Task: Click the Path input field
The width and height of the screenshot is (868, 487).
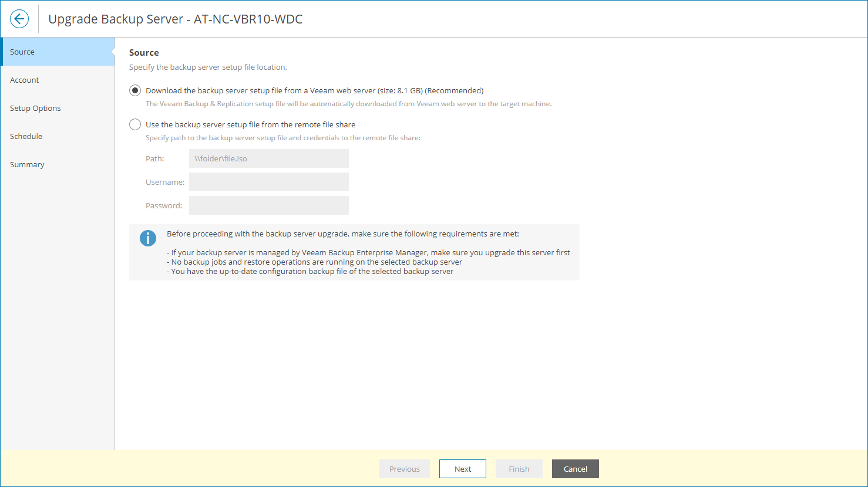Action: coord(269,158)
